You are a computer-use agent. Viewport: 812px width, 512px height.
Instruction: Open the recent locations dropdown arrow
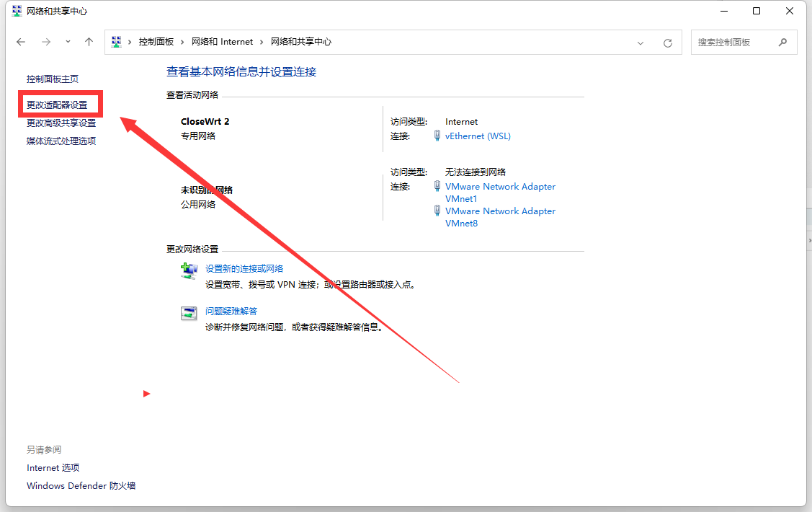[x=68, y=43]
